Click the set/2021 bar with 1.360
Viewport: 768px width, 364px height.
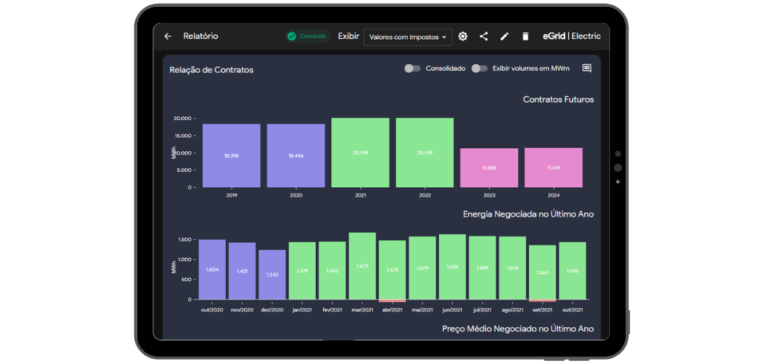[x=543, y=272]
